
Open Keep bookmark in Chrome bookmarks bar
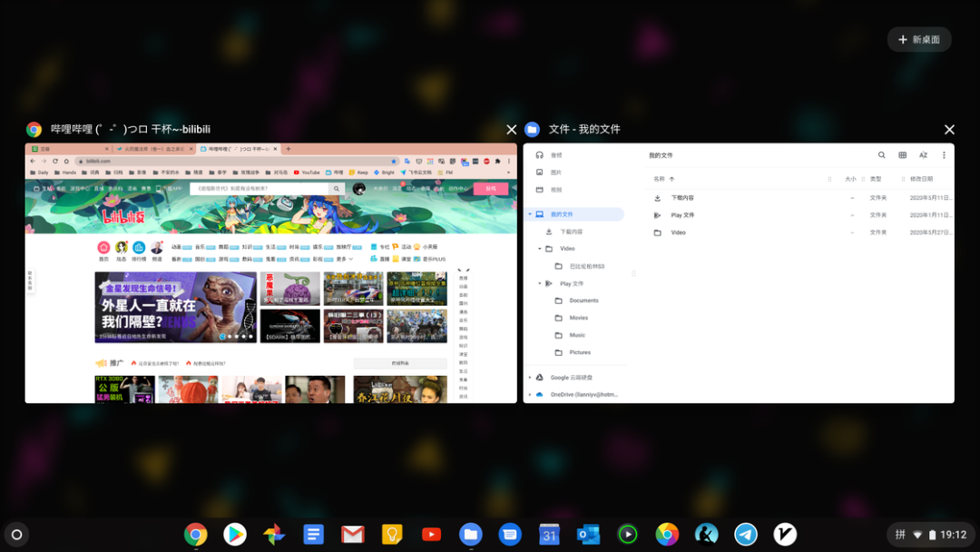(358, 172)
